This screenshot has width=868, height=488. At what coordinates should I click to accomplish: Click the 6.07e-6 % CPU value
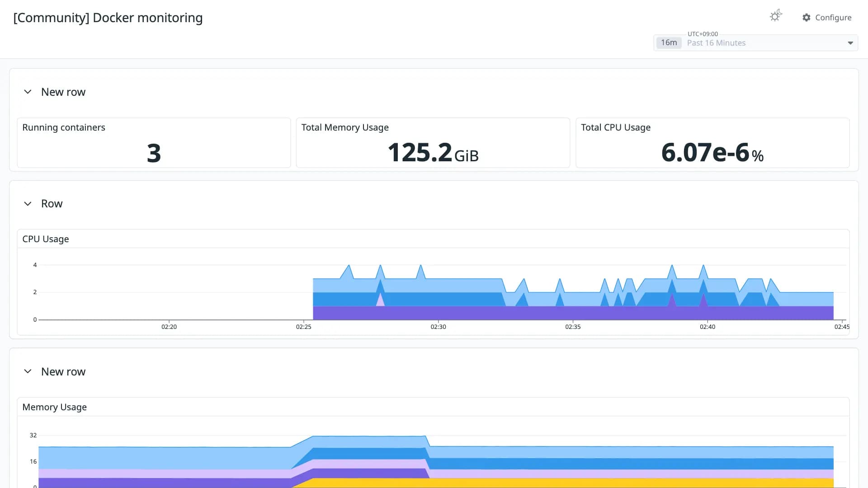[712, 153]
